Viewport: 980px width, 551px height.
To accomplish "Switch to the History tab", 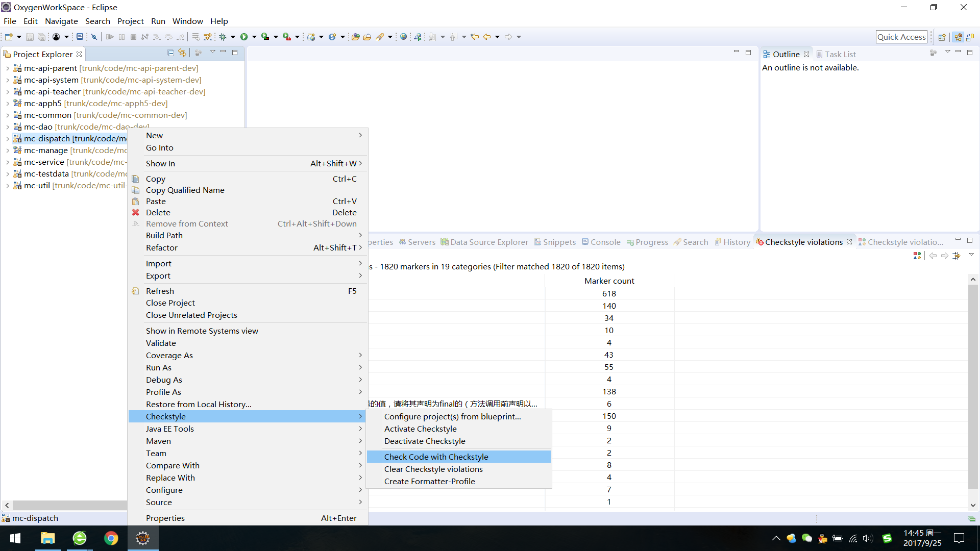I will [x=732, y=242].
